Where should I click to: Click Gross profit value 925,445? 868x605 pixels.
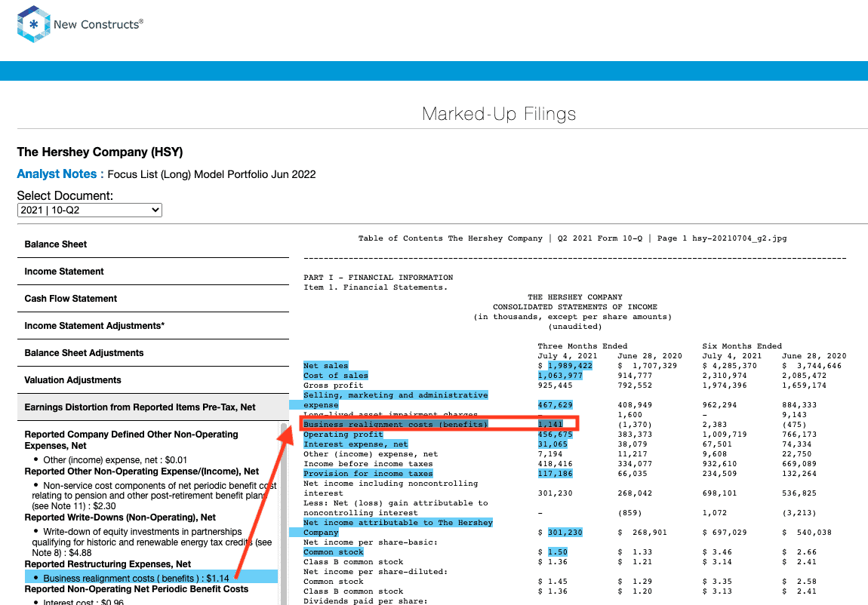[x=556, y=385]
